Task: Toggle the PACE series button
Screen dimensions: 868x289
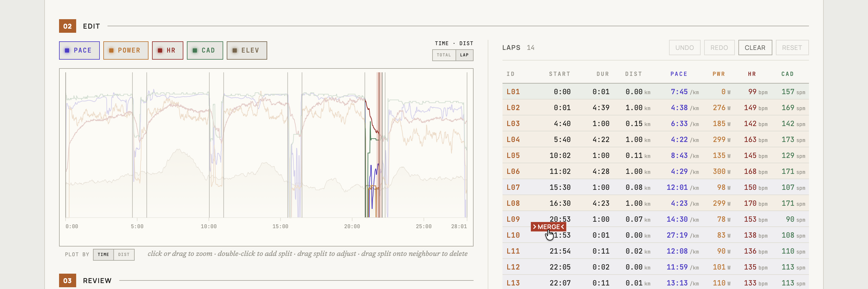Action: coord(79,50)
